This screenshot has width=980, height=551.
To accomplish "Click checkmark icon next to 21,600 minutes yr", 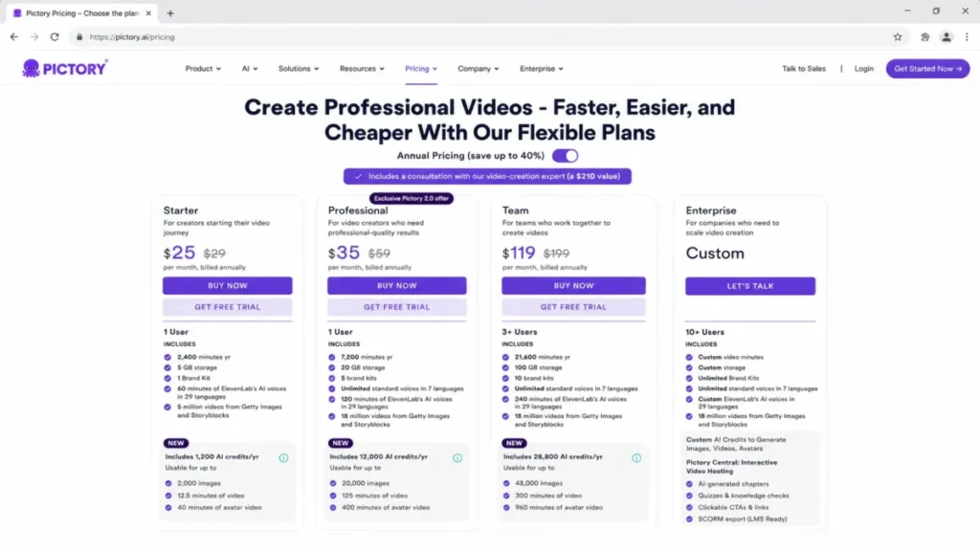I will pos(505,358).
